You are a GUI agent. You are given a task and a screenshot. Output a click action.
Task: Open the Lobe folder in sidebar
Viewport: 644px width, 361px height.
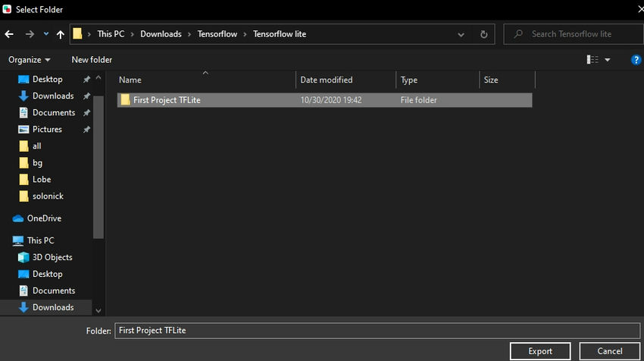coord(42,179)
